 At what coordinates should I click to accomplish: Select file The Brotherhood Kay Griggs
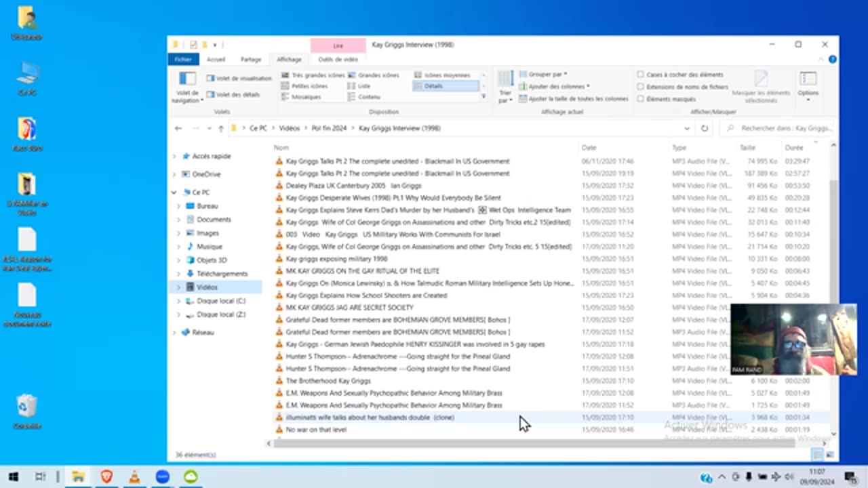click(328, 381)
